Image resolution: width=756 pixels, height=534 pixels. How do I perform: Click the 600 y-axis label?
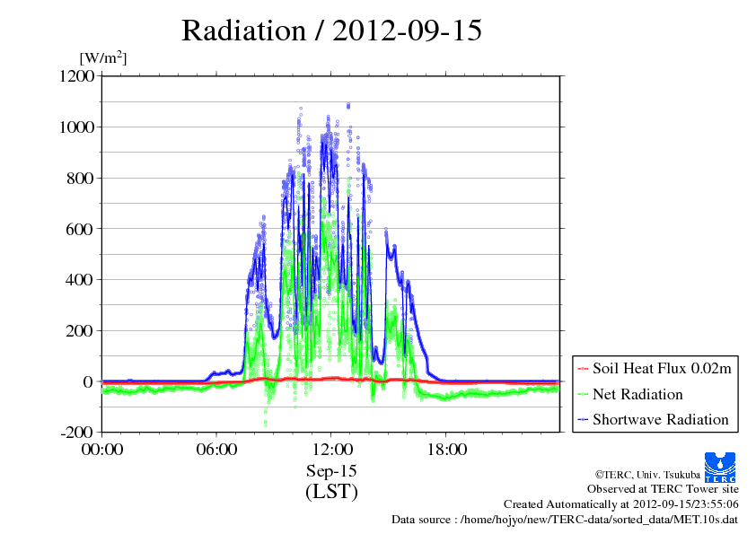click(80, 229)
